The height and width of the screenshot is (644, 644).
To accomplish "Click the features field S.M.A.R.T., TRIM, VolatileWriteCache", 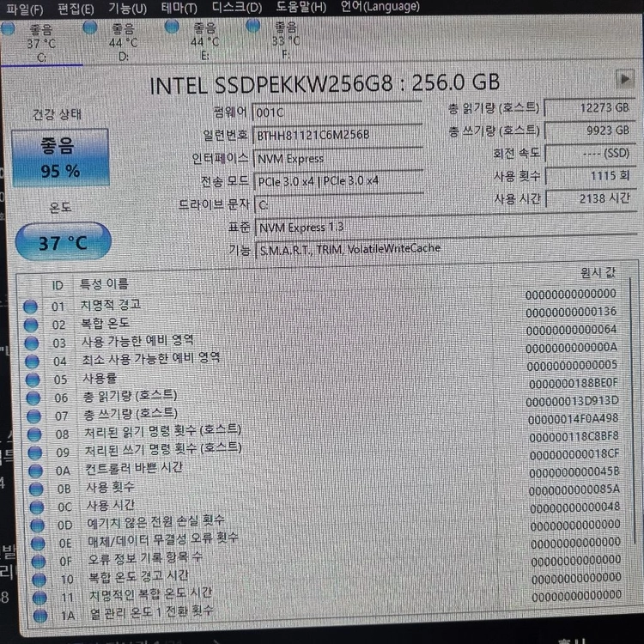I will click(447, 248).
